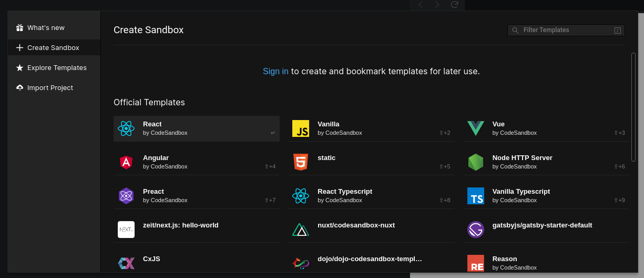
Task: Click the browser forward arrow icon
Action: pyautogui.click(x=437, y=4)
